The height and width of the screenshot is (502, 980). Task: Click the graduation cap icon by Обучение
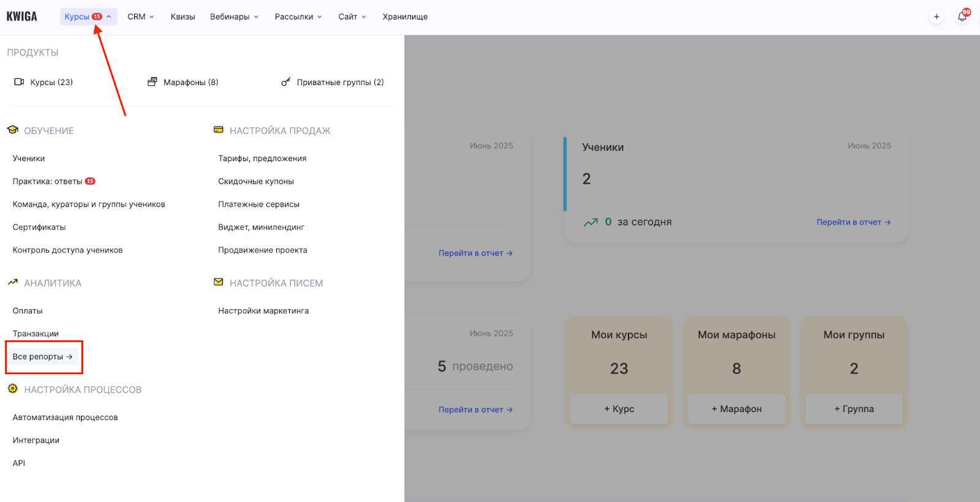tap(13, 130)
